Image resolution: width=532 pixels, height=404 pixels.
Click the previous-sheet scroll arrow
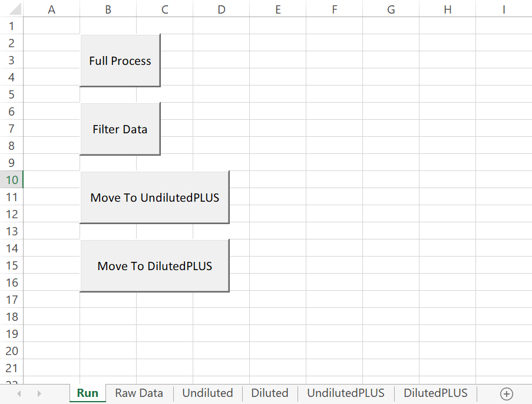click(x=19, y=393)
